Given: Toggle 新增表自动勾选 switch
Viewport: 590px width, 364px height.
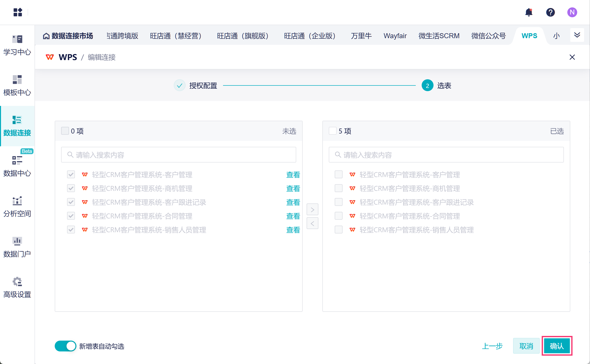Looking at the screenshot, I should (65, 346).
